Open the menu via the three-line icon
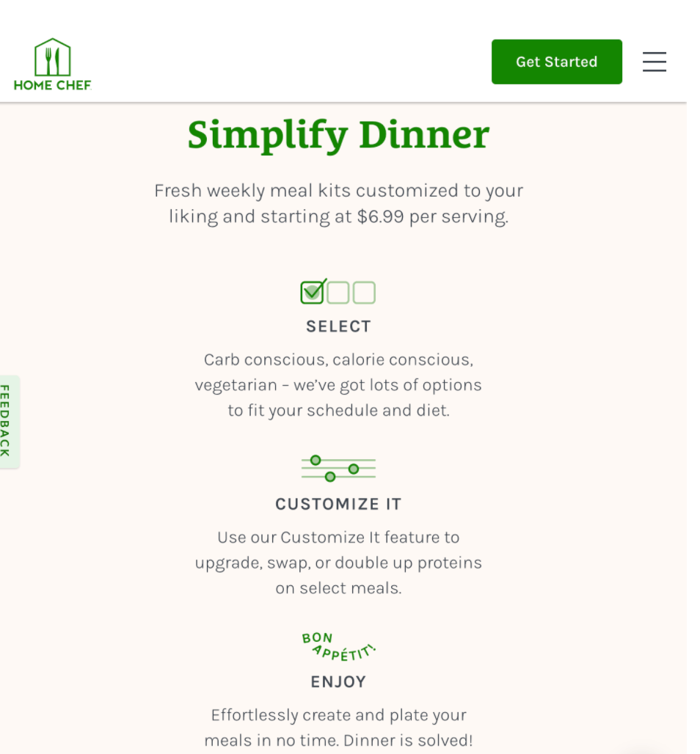The image size is (700, 754). pos(654,62)
